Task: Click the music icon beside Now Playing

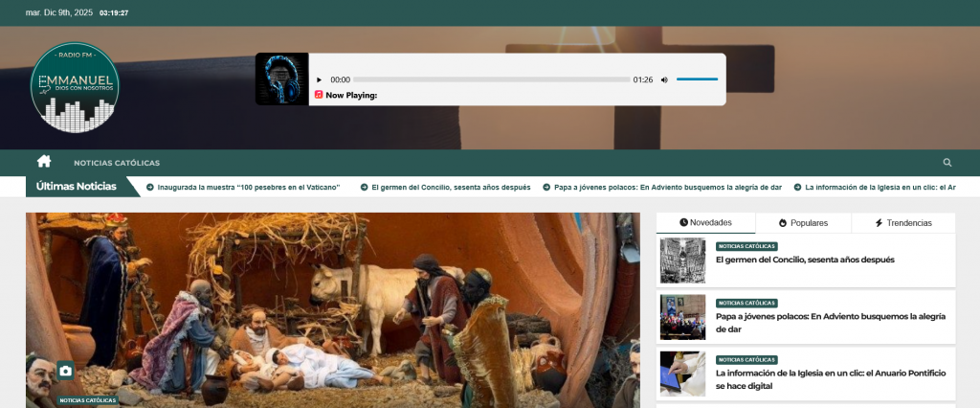Action: pyautogui.click(x=319, y=95)
